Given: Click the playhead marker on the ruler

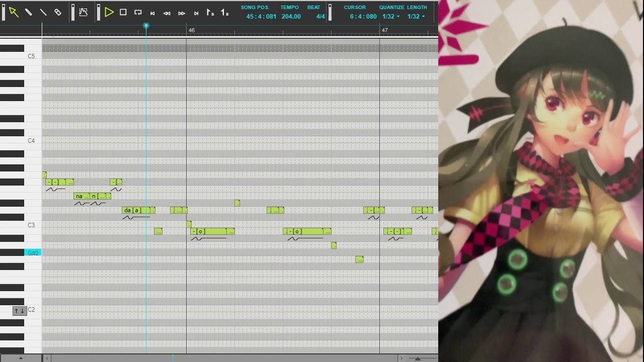Looking at the screenshot, I should [146, 26].
